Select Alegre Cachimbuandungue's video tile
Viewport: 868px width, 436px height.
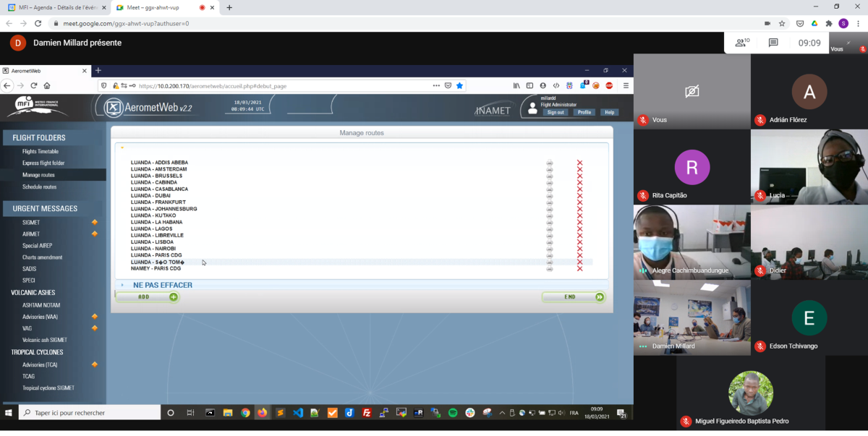[x=692, y=242]
